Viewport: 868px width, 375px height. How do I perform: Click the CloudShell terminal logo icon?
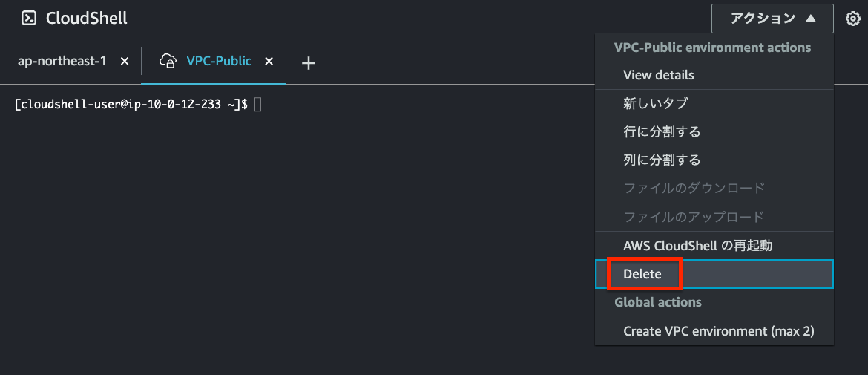pyautogui.click(x=29, y=19)
